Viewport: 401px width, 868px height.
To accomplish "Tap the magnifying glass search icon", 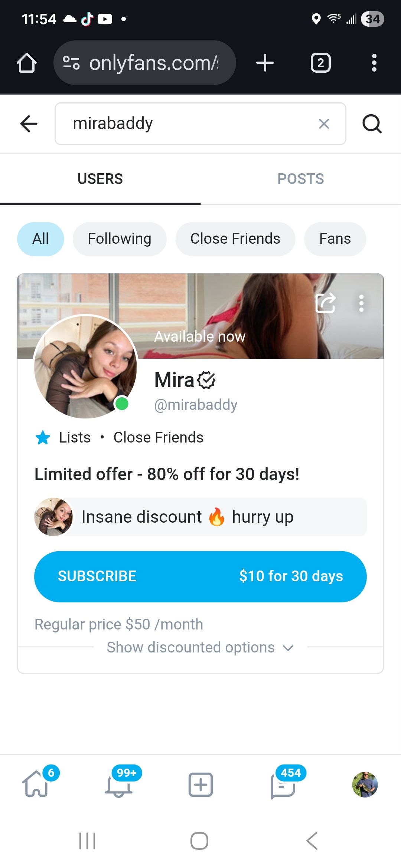I will [372, 124].
